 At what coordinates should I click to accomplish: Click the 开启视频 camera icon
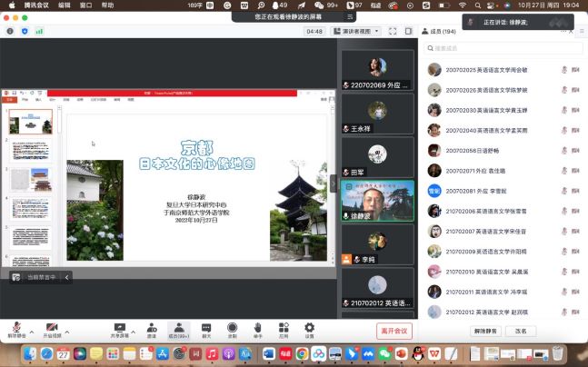pos(52,327)
